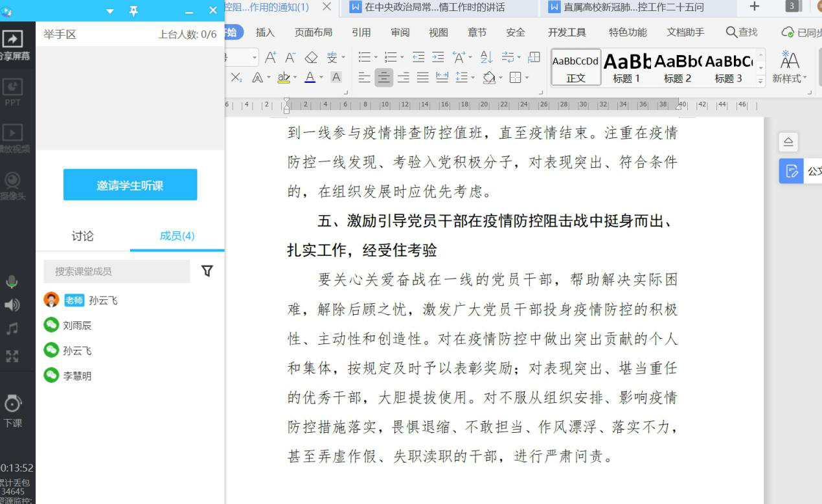The height and width of the screenshot is (504, 822).
Task: Click the search class members input field
Action: click(117, 271)
